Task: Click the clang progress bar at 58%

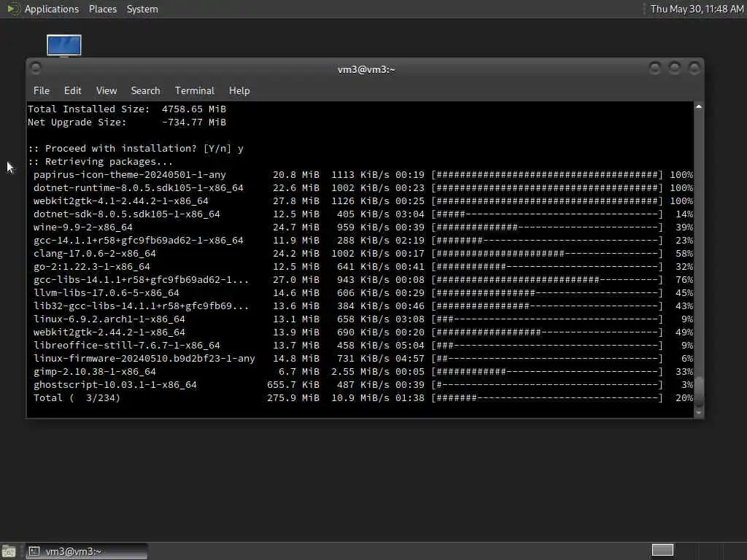Action: [547, 253]
